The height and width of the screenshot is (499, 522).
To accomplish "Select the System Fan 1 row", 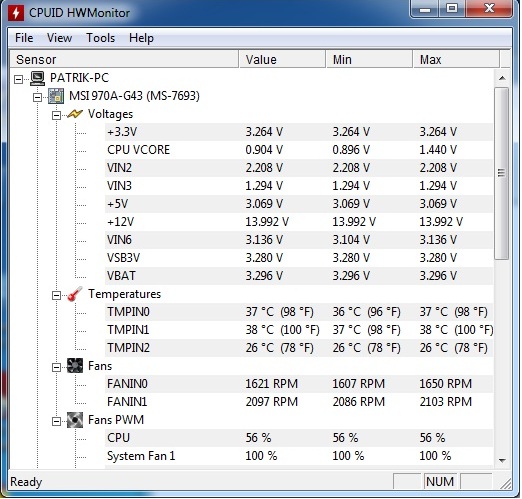I will 299,456.
